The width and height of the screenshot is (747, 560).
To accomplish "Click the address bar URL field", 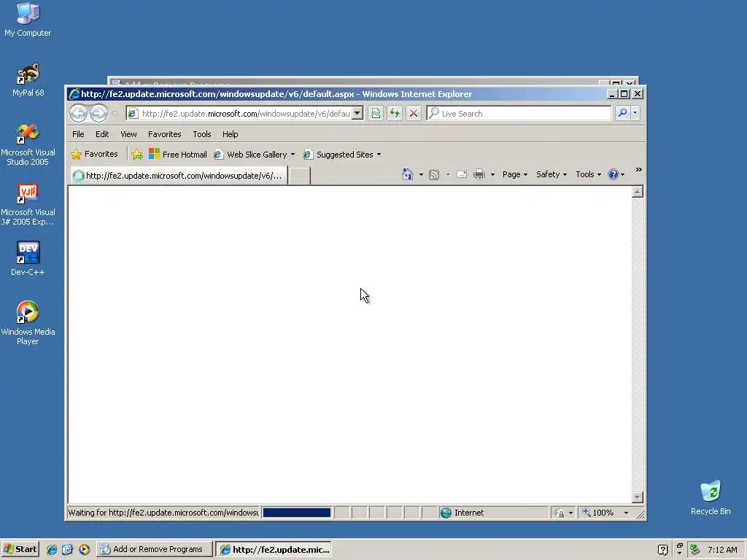I will (245, 113).
